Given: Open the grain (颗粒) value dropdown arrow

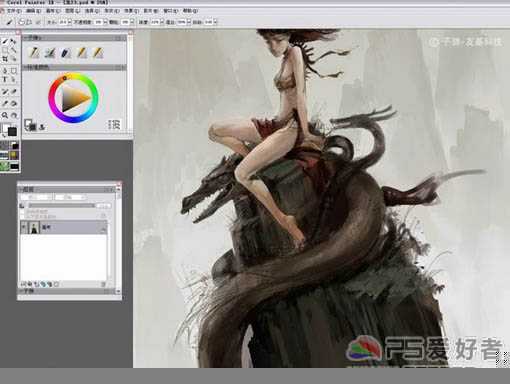Looking at the screenshot, I should pyautogui.click(x=132, y=22).
